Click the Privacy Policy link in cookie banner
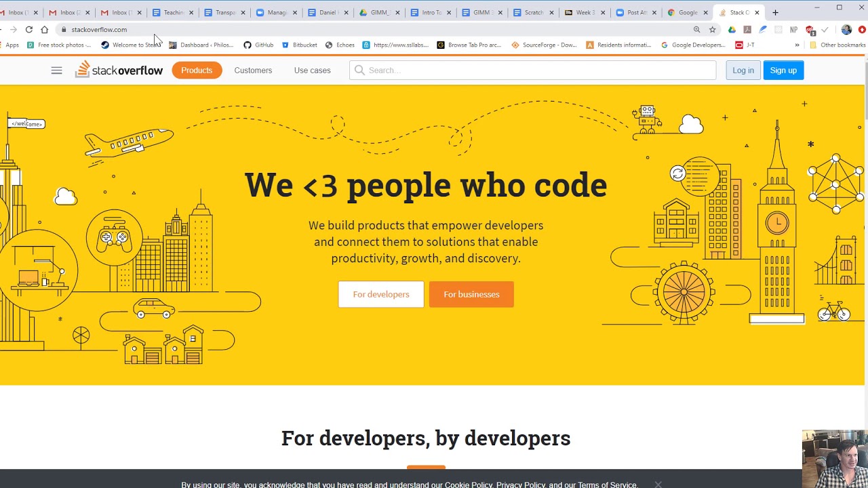The image size is (868, 488). pos(521,485)
